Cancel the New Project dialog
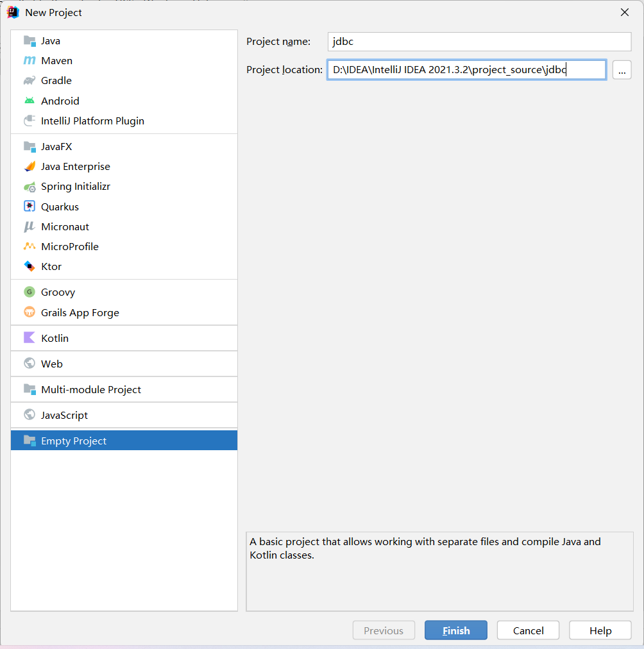The height and width of the screenshot is (649, 644). [528, 630]
